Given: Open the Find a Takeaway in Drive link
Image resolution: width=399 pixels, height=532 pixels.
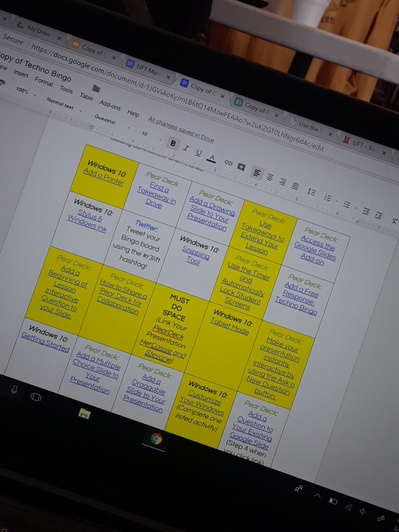Looking at the screenshot, I should pyautogui.click(x=156, y=196).
